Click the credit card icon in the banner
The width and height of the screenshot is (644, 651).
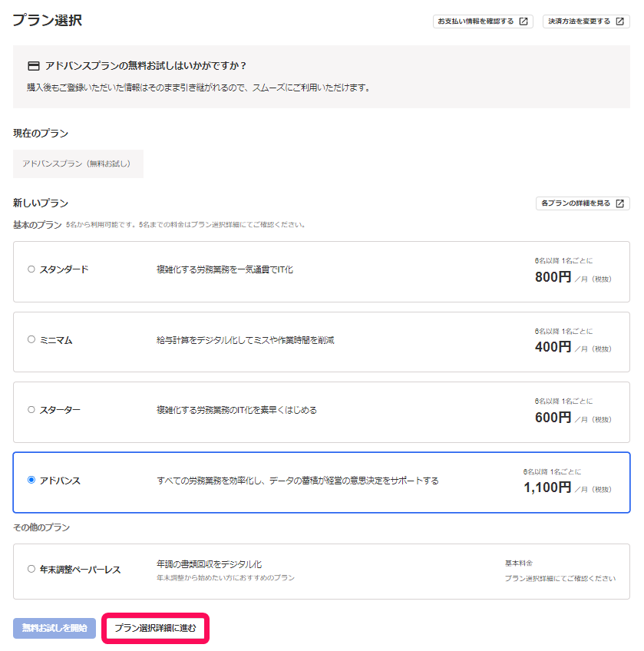click(x=33, y=65)
